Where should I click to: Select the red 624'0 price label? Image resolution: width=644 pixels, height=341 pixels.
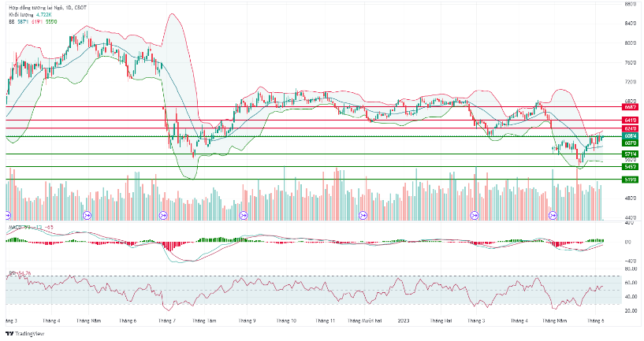(x=630, y=128)
